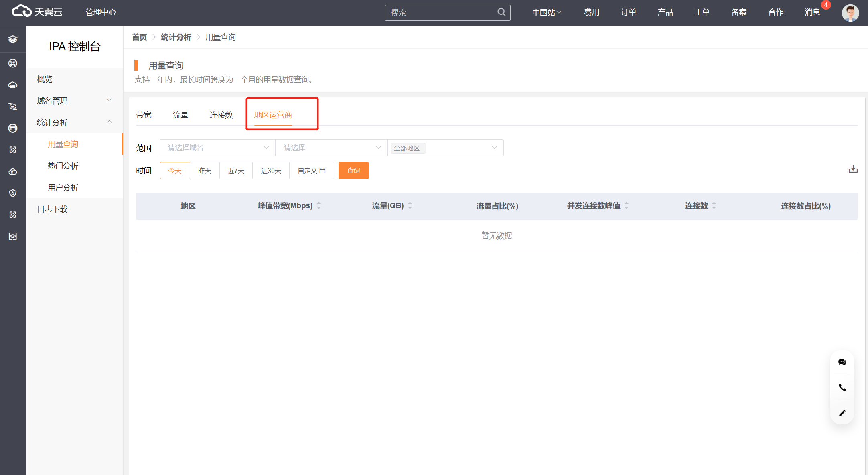Click the download export icon
The image size is (868, 475).
tap(853, 169)
